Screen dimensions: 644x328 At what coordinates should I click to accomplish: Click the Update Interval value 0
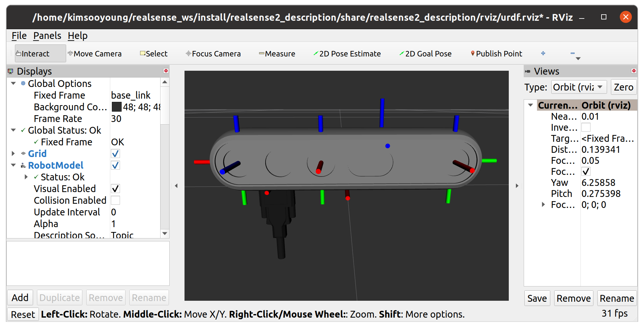[113, 212]
